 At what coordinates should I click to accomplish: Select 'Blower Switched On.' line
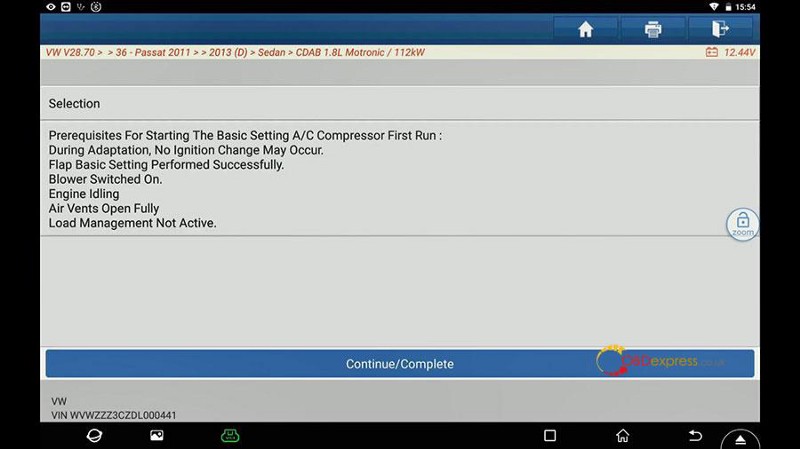click(105, 179)
